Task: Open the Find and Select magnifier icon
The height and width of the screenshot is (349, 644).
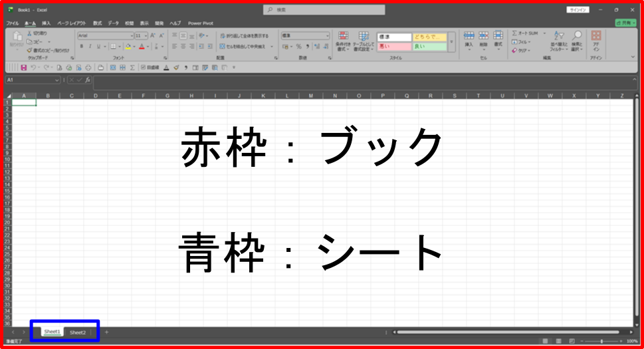Action: pyautogui.click(x=577, y=40)
